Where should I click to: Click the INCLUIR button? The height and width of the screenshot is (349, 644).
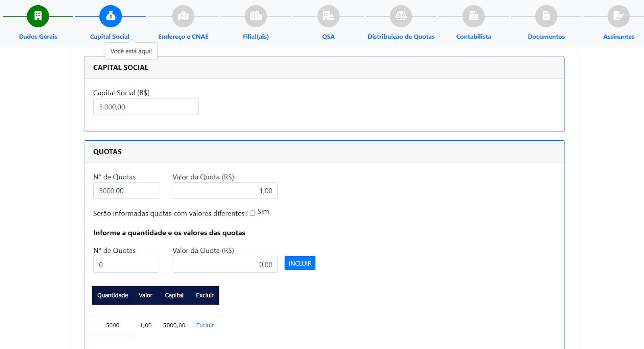pos(300,263)
